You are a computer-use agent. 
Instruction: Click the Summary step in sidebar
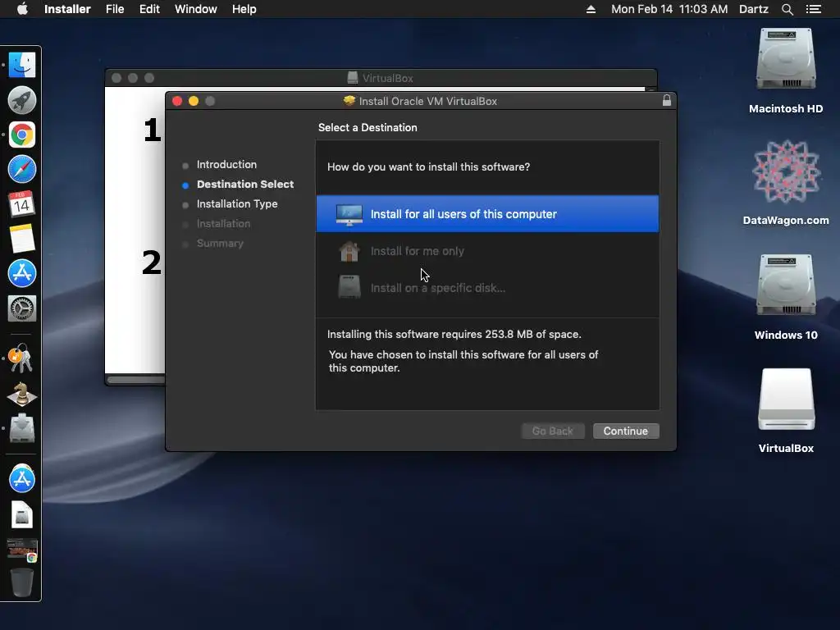tap(220, 243)
